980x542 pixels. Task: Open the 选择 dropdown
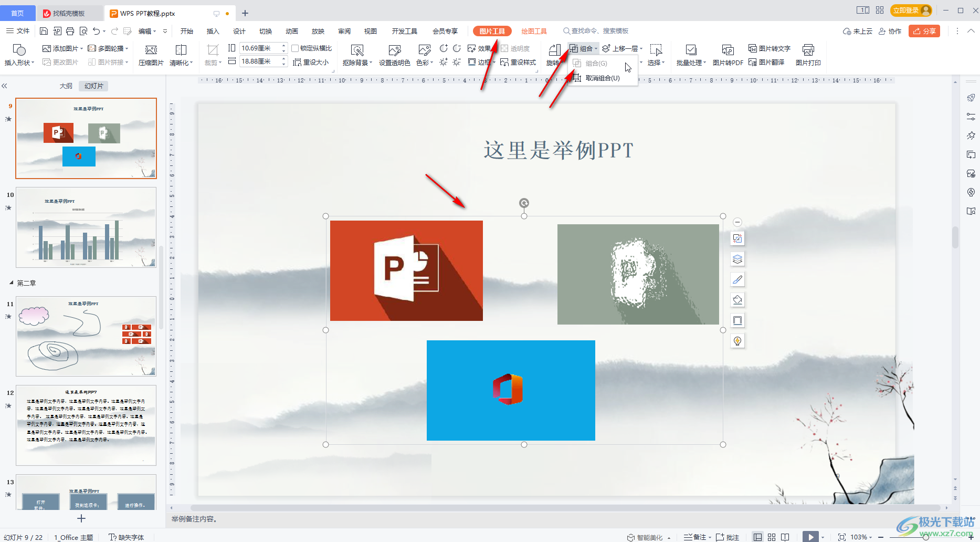tap(656, 62)
